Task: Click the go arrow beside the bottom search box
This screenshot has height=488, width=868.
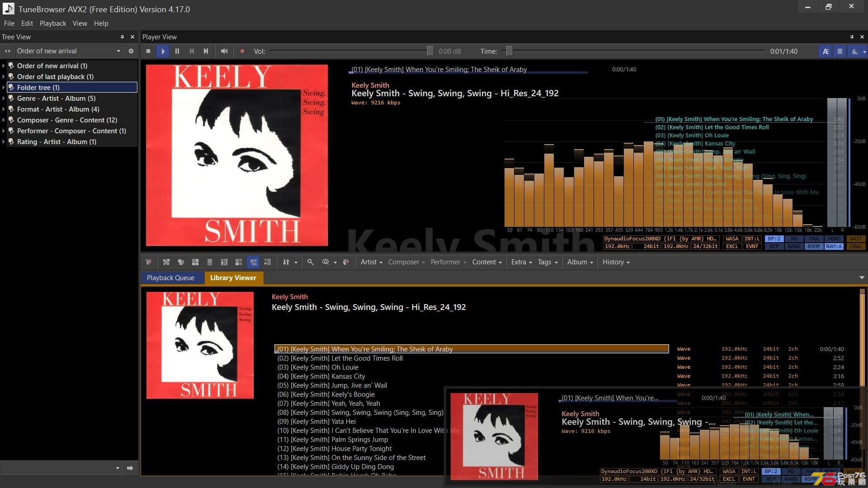Action: pyautogui.click(x=130, y=468)
